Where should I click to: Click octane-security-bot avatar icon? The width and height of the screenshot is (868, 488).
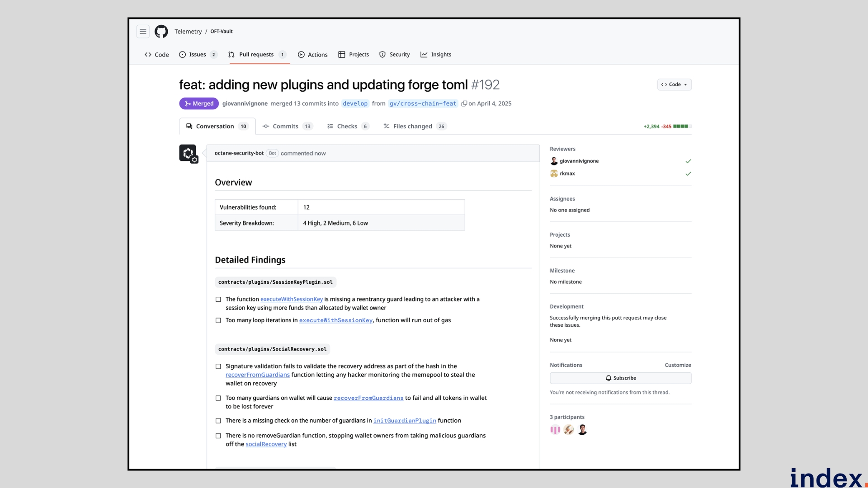[188, 154]
